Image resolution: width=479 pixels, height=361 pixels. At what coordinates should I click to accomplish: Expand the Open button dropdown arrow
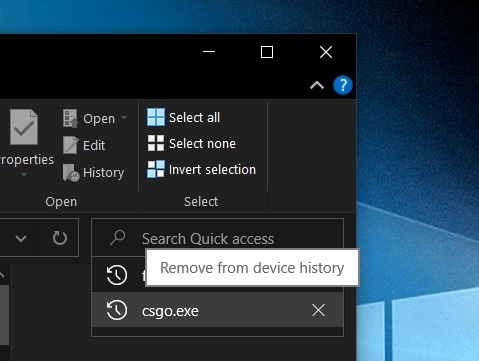tap(124, 118)
